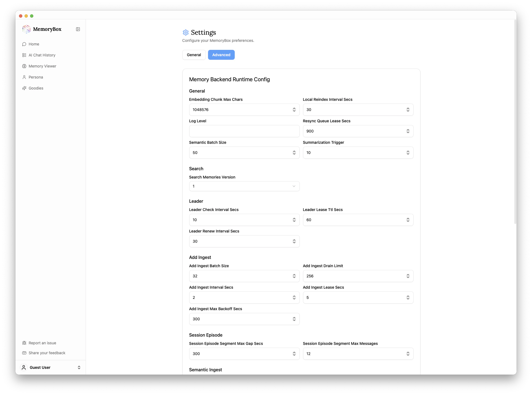Increment the Resync Queue Lease Secs value
Image resolution: width=532 pixels, height=395 pixels.
pyautogui.click(x=408, y=130)
